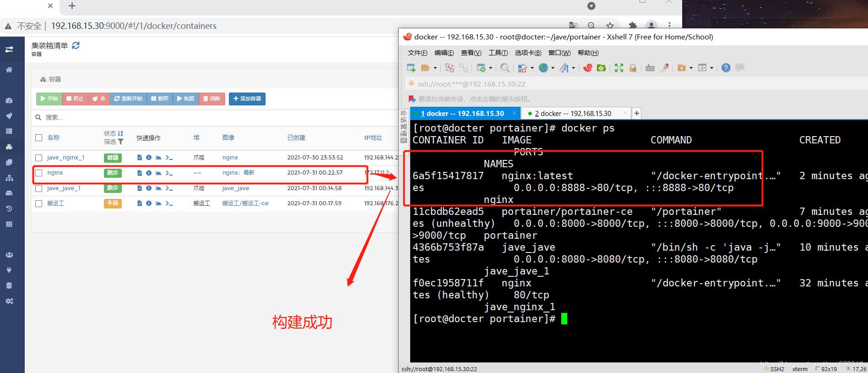Click inspect info icon for 搬运工 container
The image size is (868, 373).
pos(149,203)
